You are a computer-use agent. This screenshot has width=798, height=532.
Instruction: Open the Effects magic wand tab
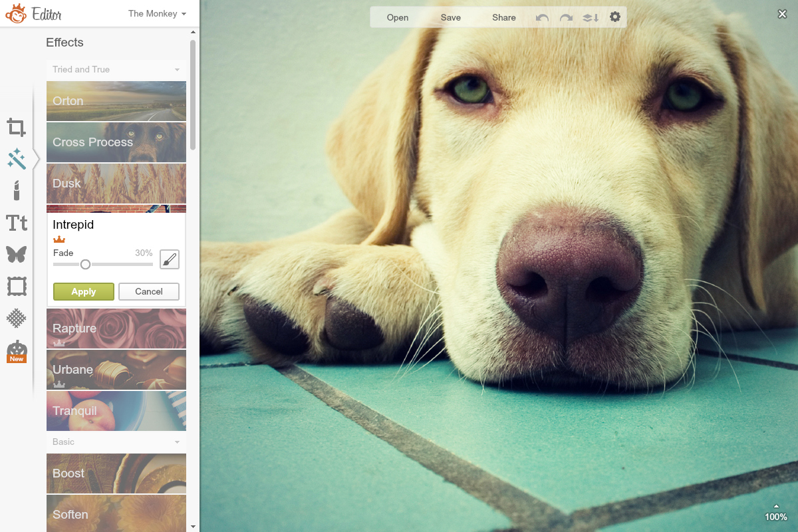[x=17, y=158]
